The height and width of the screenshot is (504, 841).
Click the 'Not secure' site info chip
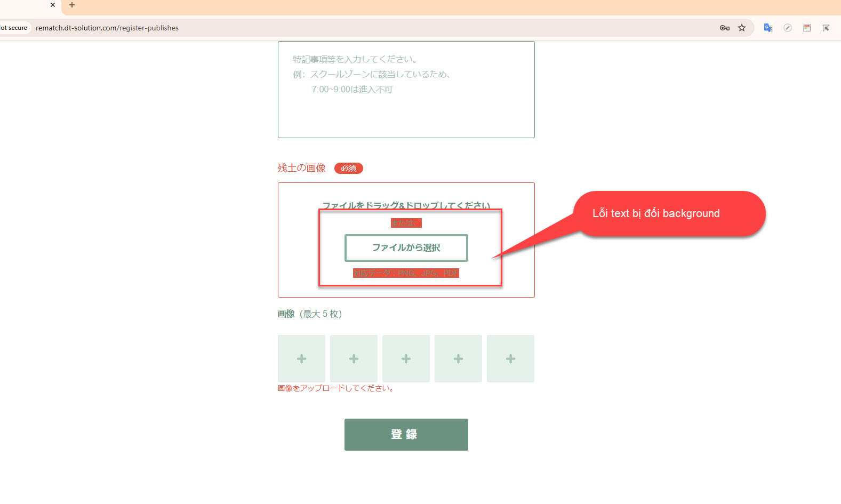point(14,28)
